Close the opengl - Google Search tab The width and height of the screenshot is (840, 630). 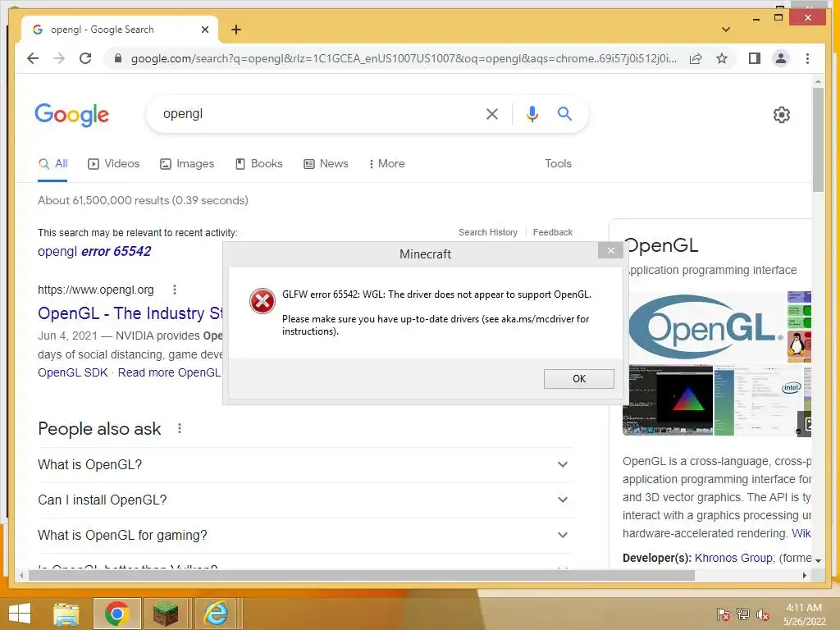(204, 30)
